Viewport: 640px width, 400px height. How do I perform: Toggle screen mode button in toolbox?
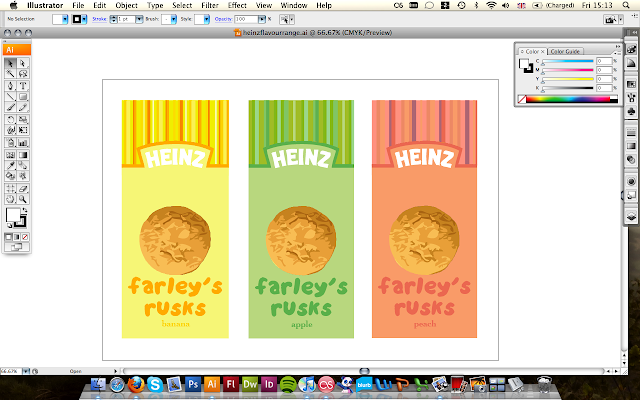click(x=17, y=247)
